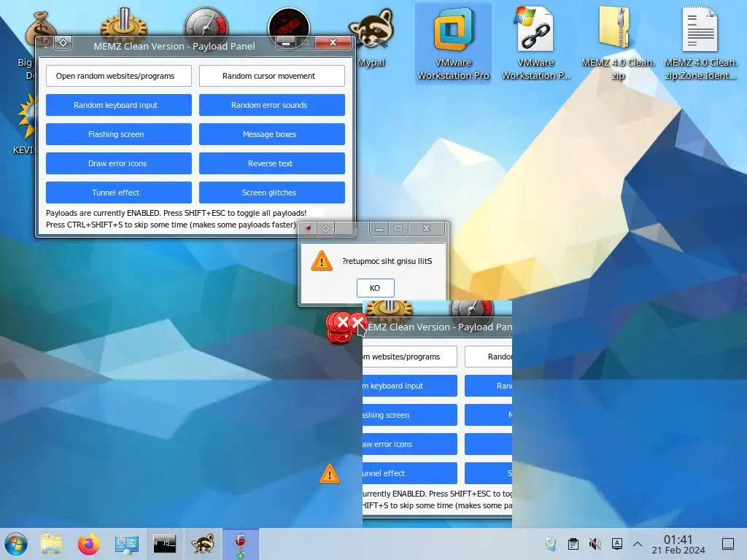Open the system settings taskbar icon
Image resolution: width=747 pixels, height=560 pixels.
pos(126,544)
